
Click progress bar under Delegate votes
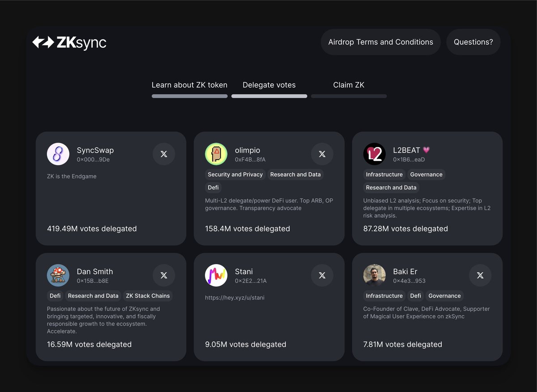(x=269, y=96)
